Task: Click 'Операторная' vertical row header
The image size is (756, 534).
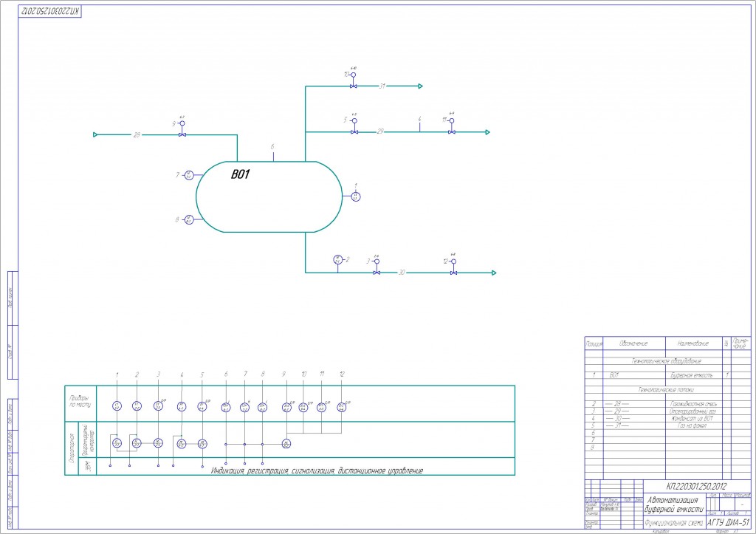Action: coord(72,448)
